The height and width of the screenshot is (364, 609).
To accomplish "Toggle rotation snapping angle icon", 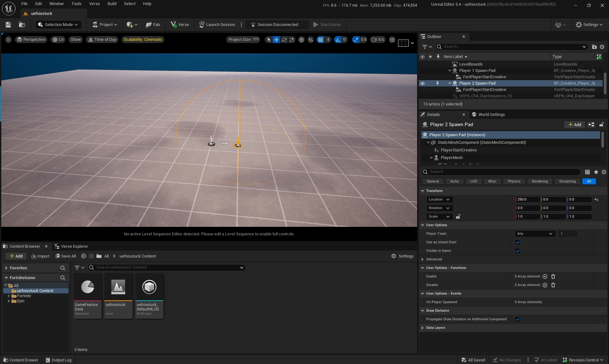I will (x=338, y=40).
